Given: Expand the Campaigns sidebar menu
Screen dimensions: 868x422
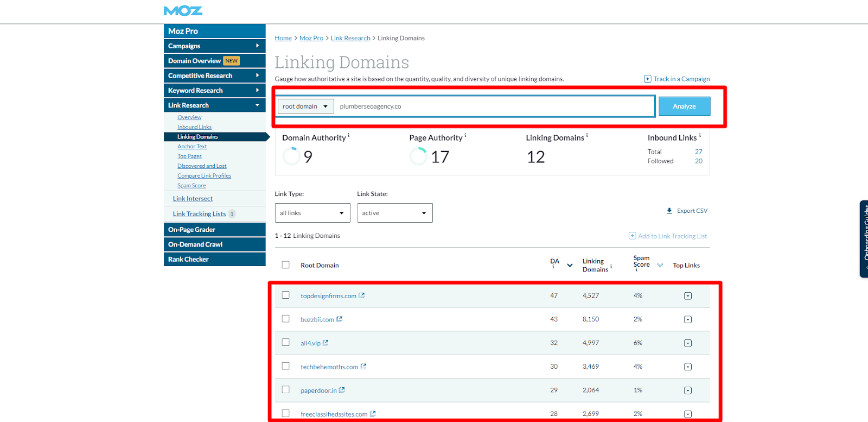Looking at the screenshot, I should click(x=215, y=46).
